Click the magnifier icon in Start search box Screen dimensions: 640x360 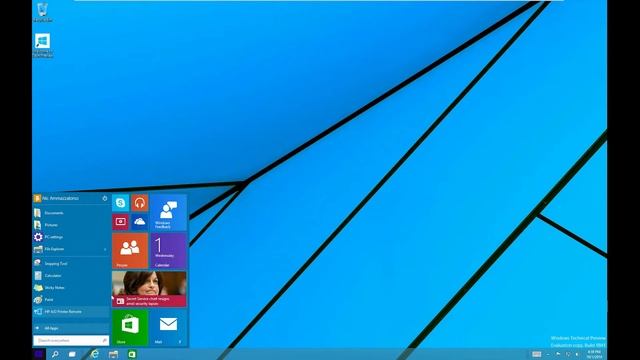104,340
